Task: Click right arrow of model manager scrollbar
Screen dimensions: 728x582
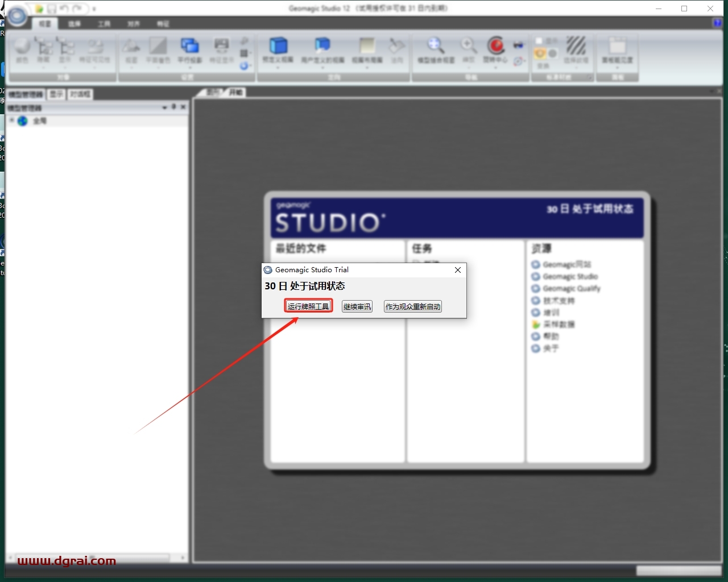Action: point(183,558)
